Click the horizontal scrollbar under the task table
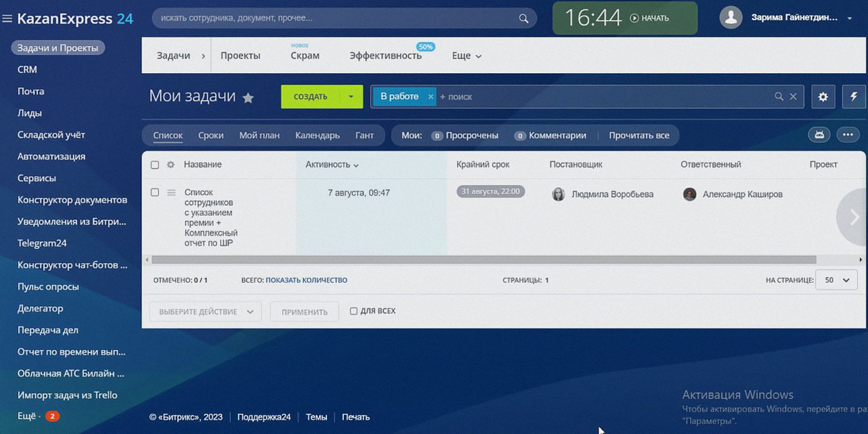Image resolution: width=868 pixels, height=434 pixels. click(484, 260)
